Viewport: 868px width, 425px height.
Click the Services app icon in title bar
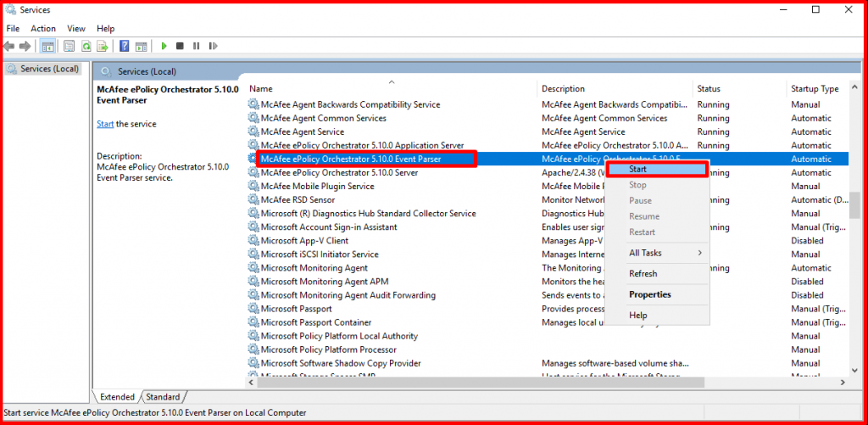click(10, 9)
